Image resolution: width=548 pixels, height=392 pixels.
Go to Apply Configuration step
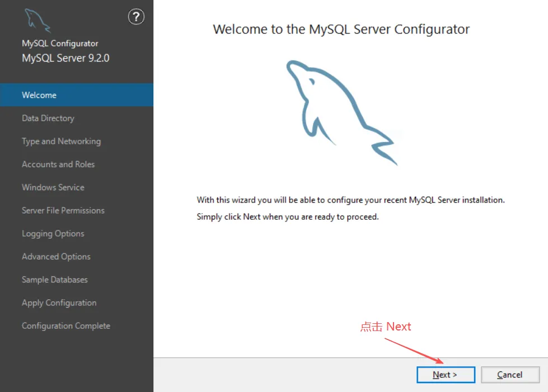77,303
